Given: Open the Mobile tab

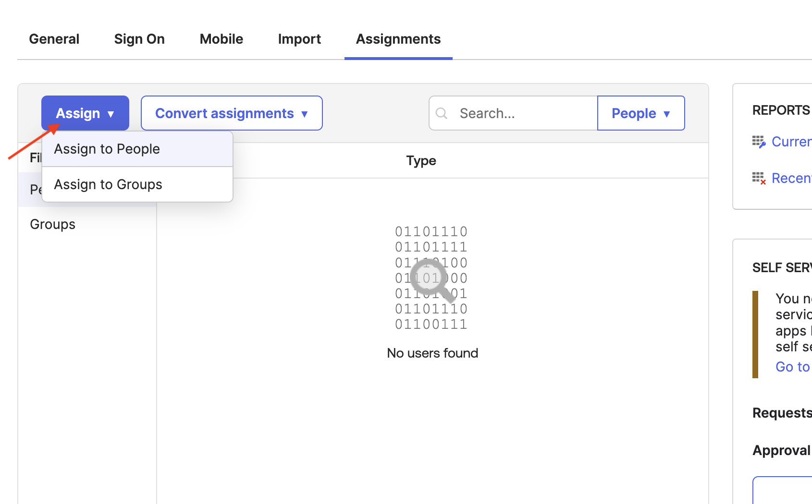Looking at the screenshot, I should 221,39.
